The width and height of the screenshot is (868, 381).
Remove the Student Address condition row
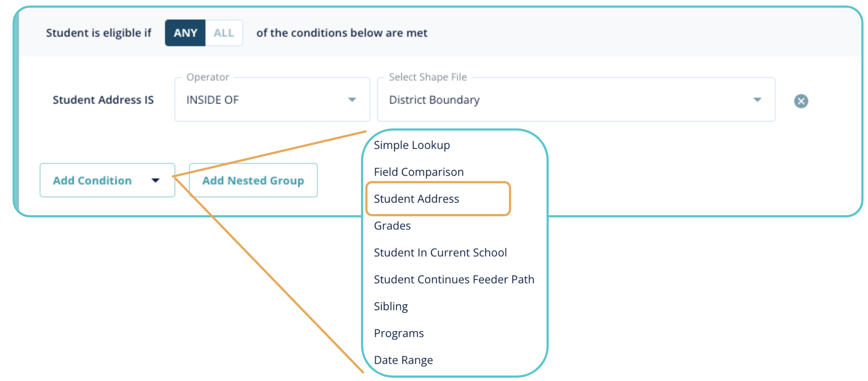click(x=801, y=101)
